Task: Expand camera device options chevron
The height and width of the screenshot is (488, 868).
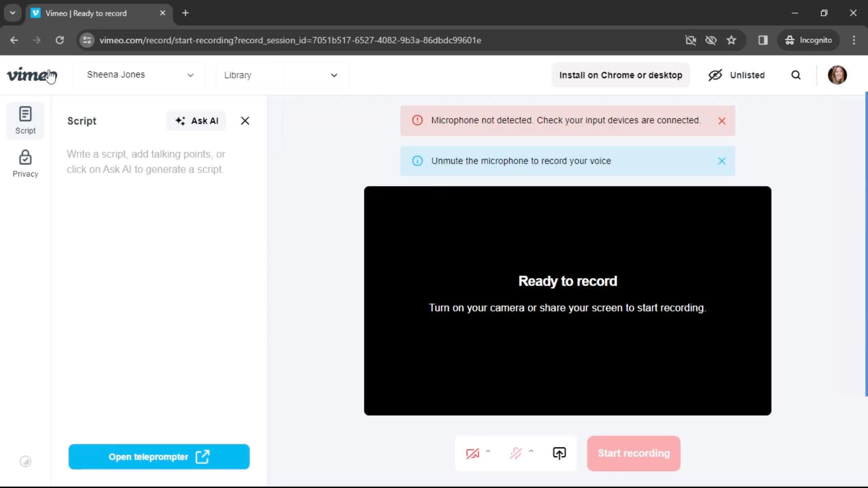Action: point(488,450)
